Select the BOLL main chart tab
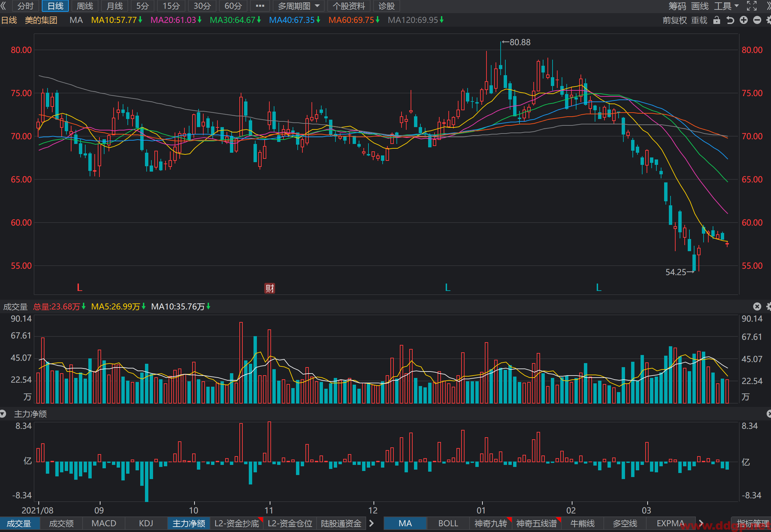771x532 pixels. tap(448, 523)
